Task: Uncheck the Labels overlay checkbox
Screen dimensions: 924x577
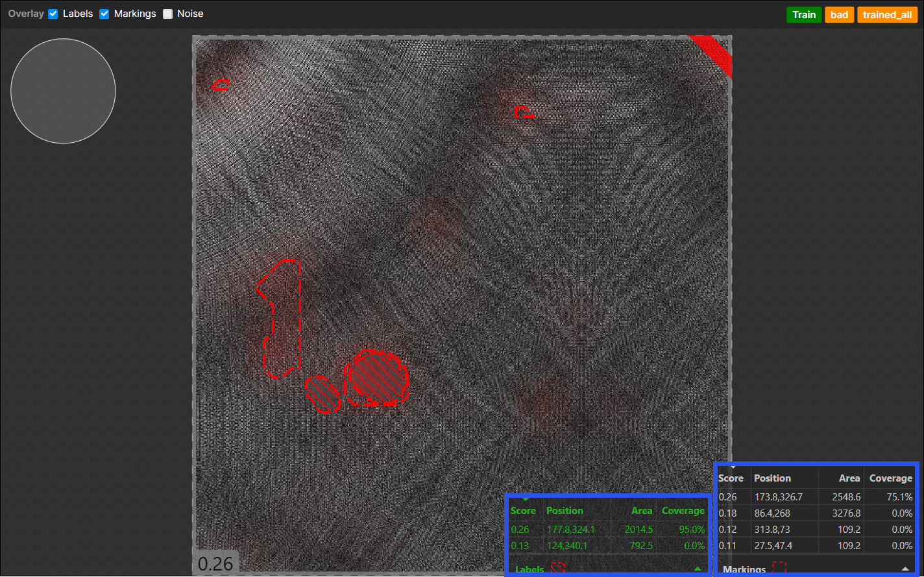Action: coord(53,14)
